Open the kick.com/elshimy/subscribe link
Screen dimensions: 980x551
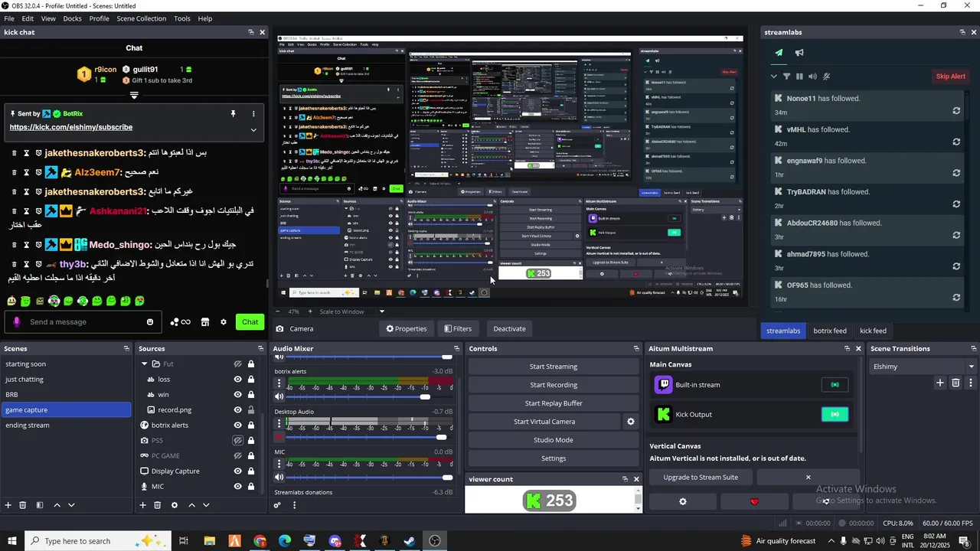click(71, 127)
